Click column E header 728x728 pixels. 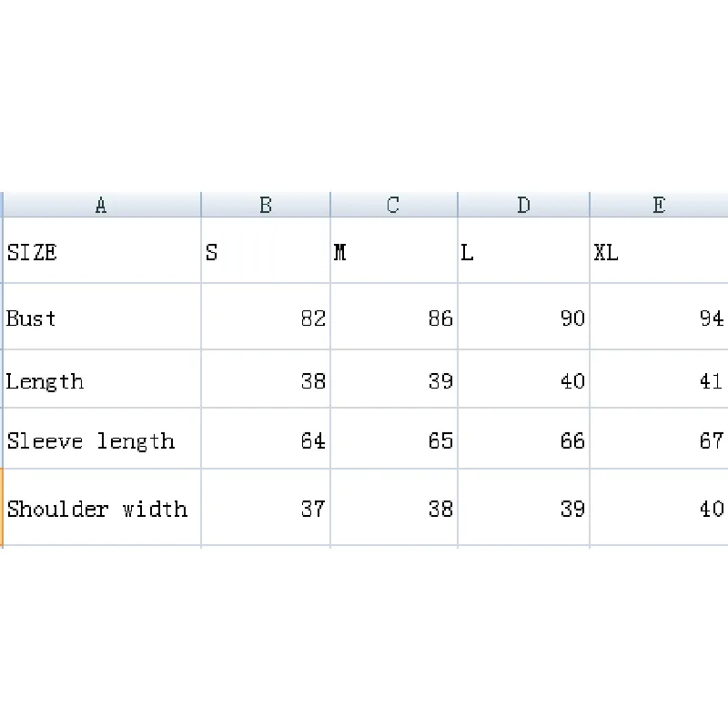coord(659,206)
